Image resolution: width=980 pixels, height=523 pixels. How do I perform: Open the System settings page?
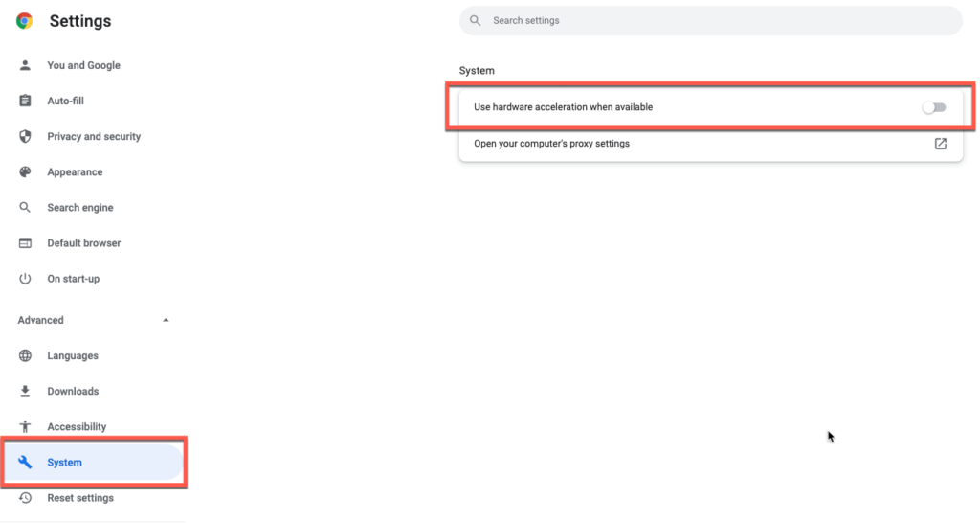[x=65, y=463]
